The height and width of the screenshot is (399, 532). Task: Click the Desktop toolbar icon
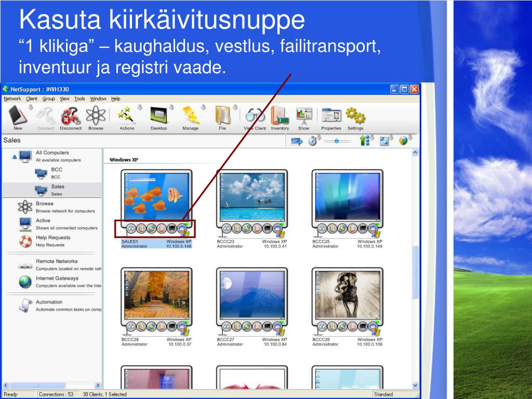[x=158, y=116]
